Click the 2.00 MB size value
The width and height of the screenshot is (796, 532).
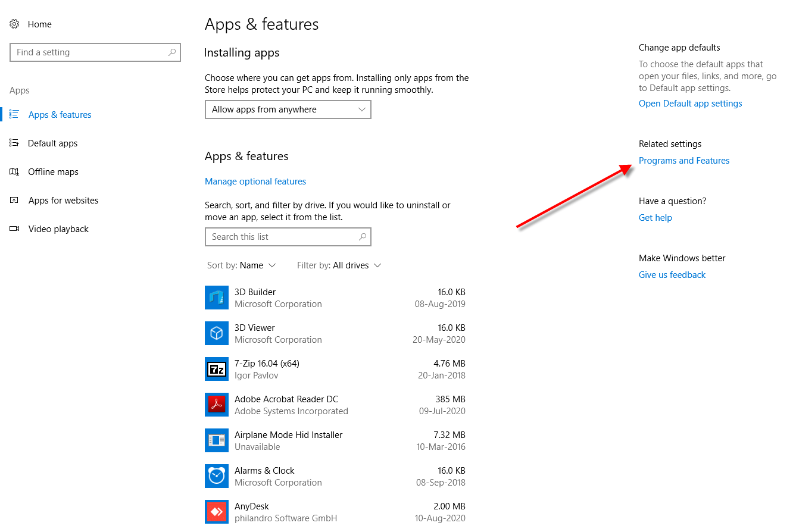449,506
